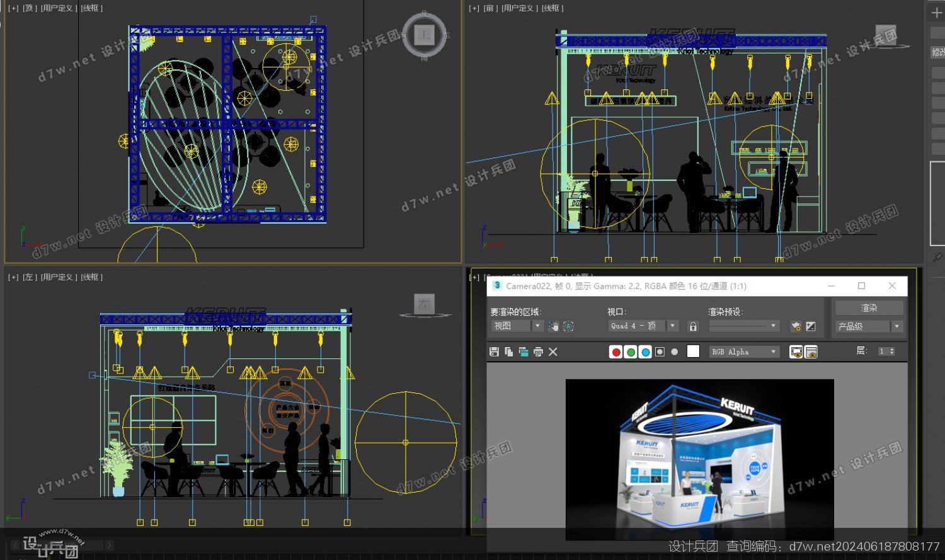The width and height of the screenshot is (945, 560).
Task: Select the pin stack icon in command panel
Action: 937,258
